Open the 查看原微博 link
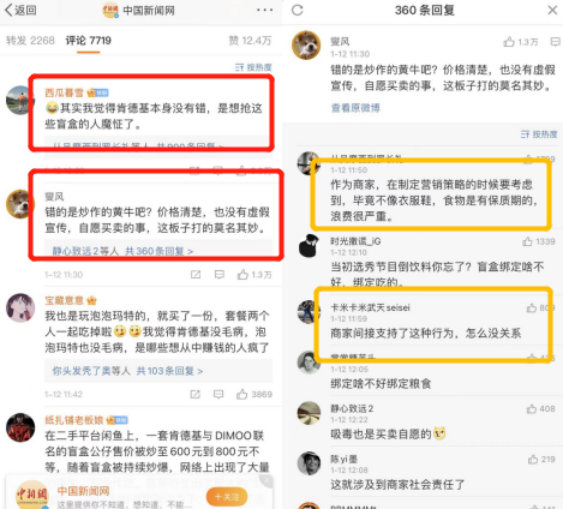Viewport: 563px width, 509px height. pyautogui.click(x=355, y=108)
